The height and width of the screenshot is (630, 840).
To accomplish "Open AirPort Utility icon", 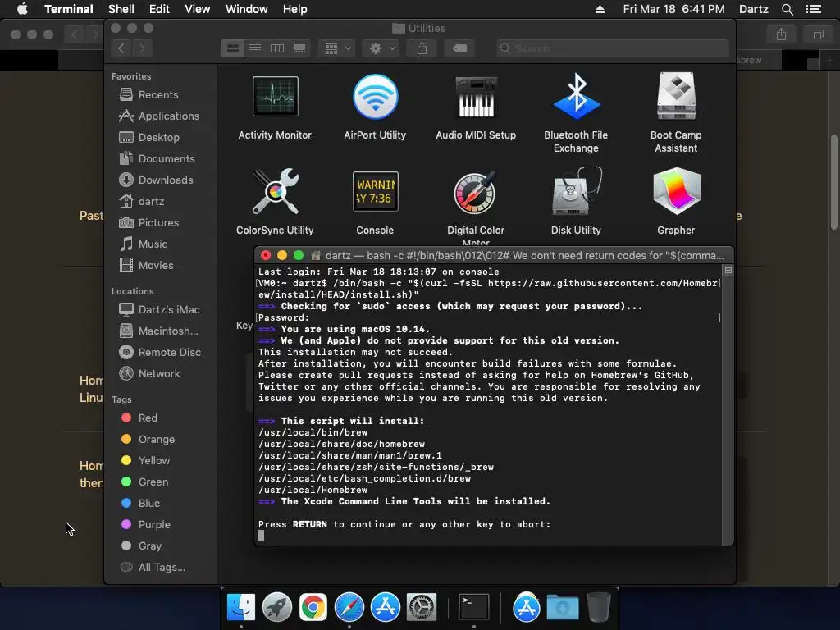I will (x=375, y=97).
